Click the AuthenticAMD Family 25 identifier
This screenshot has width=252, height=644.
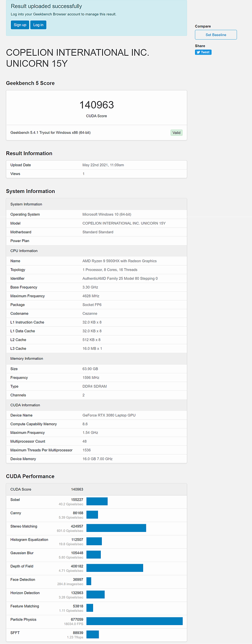point(120,278)
